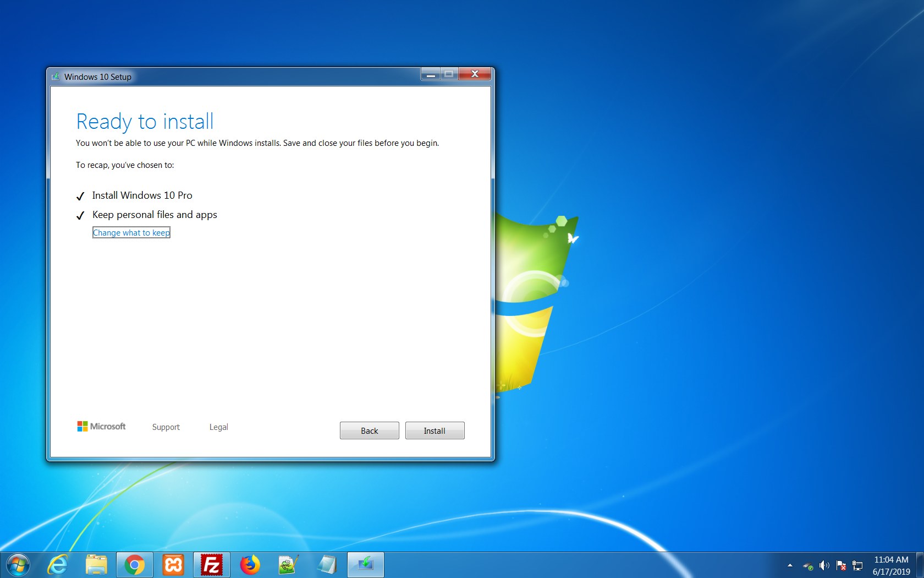Start FileZilla from the taskbar
The height and width of the screenshot is (578, 924).
pos(211,564)
